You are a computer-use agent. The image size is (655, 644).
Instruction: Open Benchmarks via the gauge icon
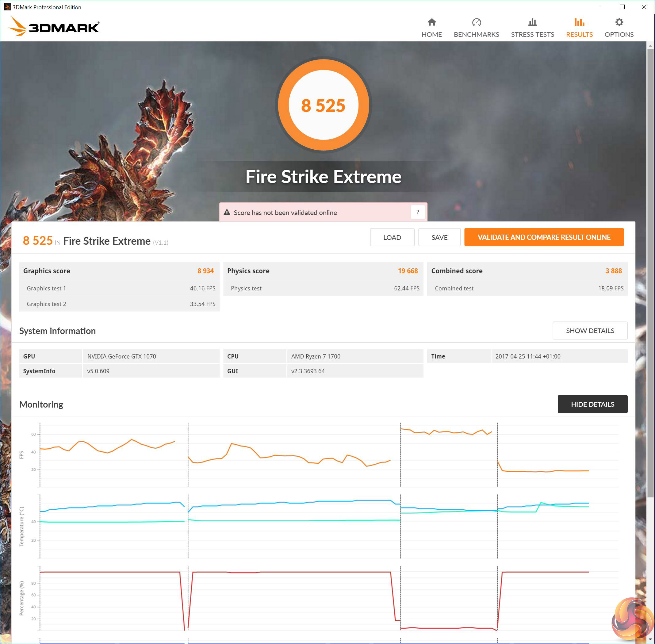[x=476, y=22]
